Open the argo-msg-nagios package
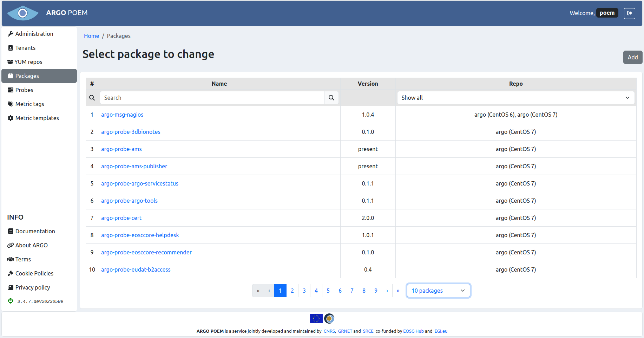644x338 pixels. tap(122, 115)
